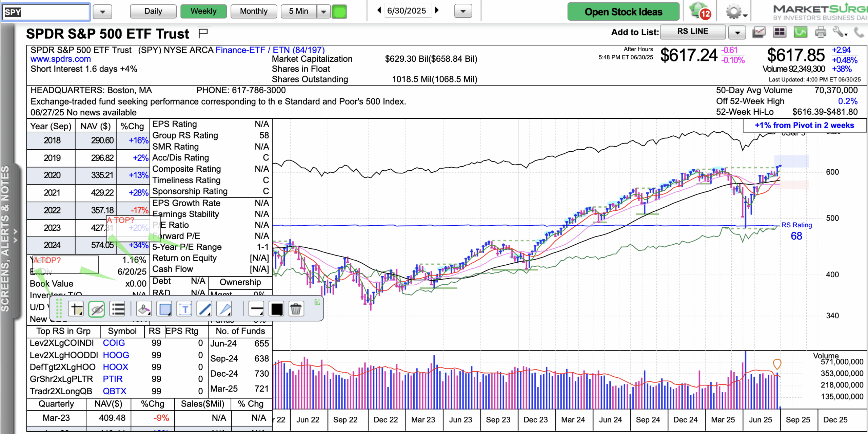The image size is (868, 434).
Task: Open the www.spdrs.com link
Action: click(61, 59)
